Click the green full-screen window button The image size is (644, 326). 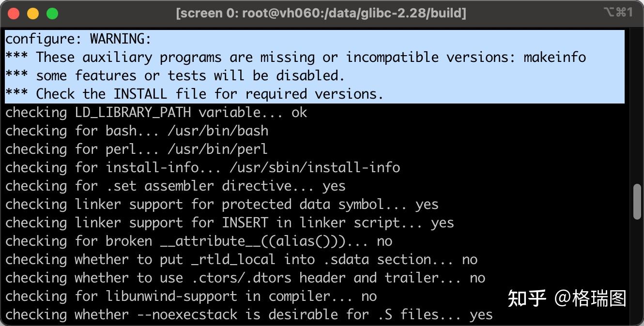[52, 14]
